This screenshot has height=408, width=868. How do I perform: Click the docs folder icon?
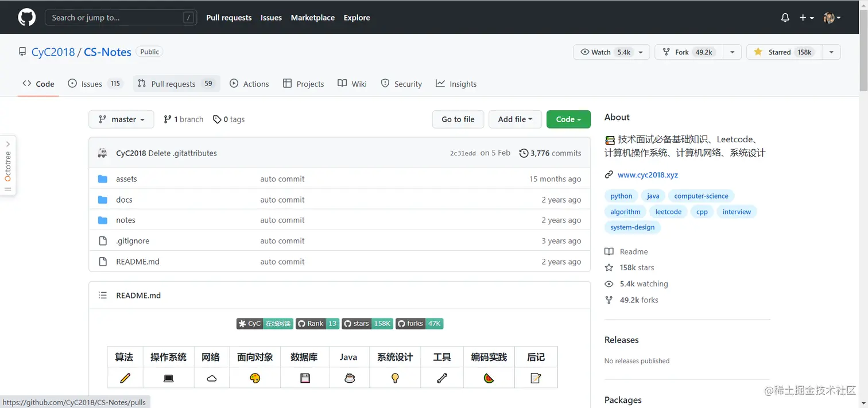(103, 200)
